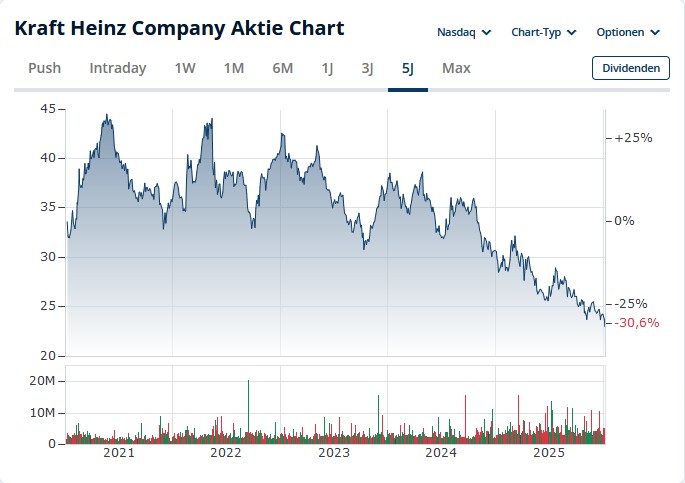Click the 2021 label on the time axis
This screenshot has height=483, width=685.
(x=119, y=455)
